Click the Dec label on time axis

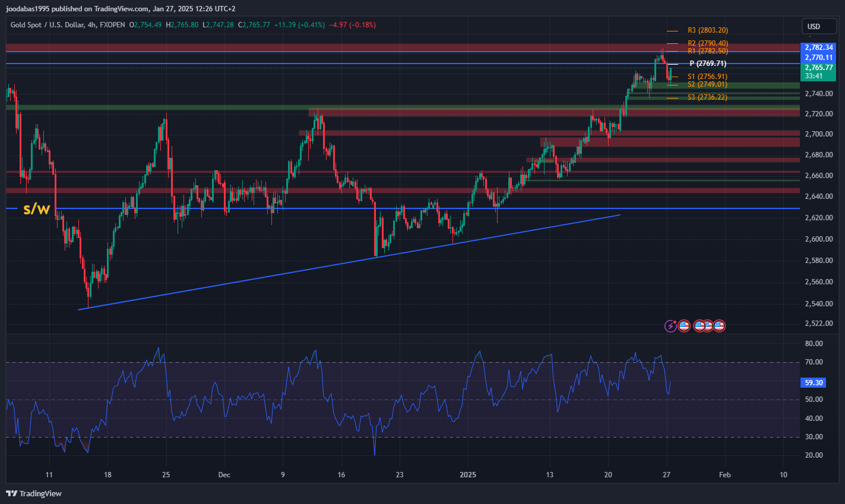click(x=224, y=475)
